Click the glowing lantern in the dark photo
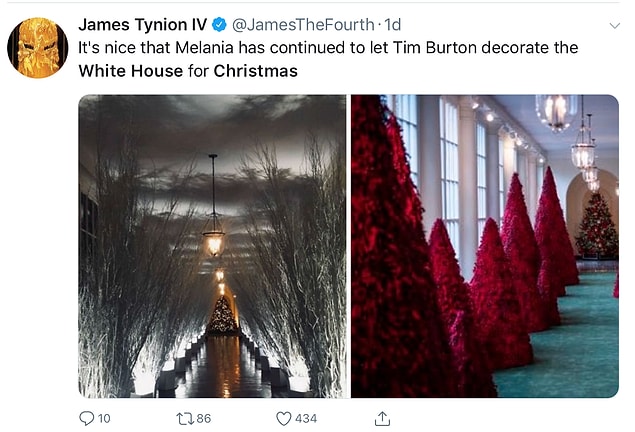 pyautogui.click(x=213, y=243)
